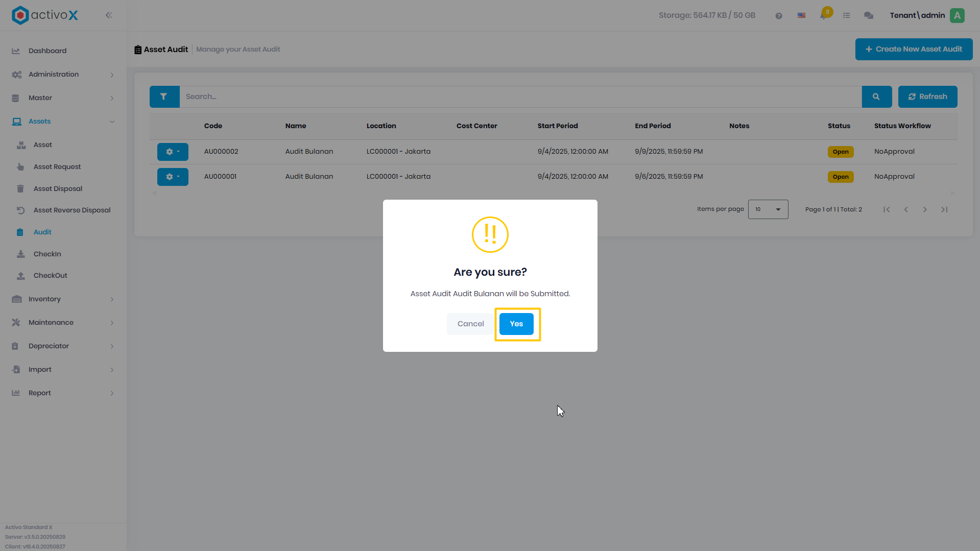The width and height of the screenshot is (980, 551).
Task: Click the Tenant\admin username
Action: pos(917,15)
